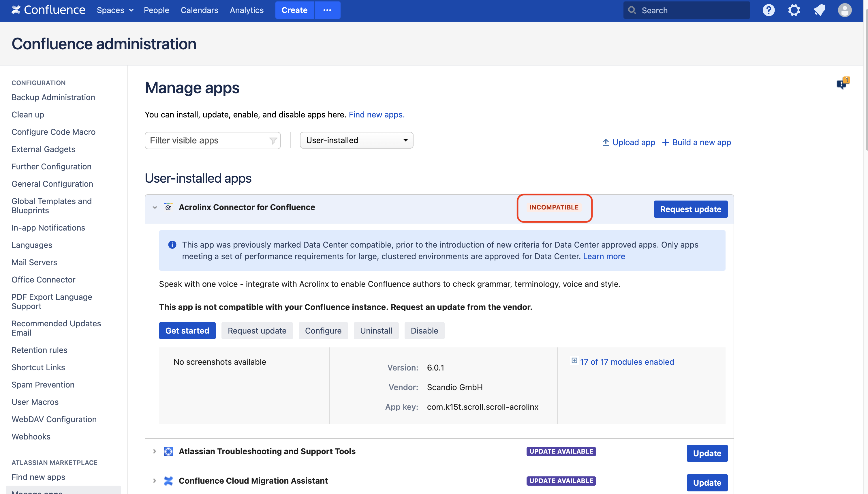Click the filter funnel icon
Image resolution: width=868 pixels, height=494 pixels.
273,141
